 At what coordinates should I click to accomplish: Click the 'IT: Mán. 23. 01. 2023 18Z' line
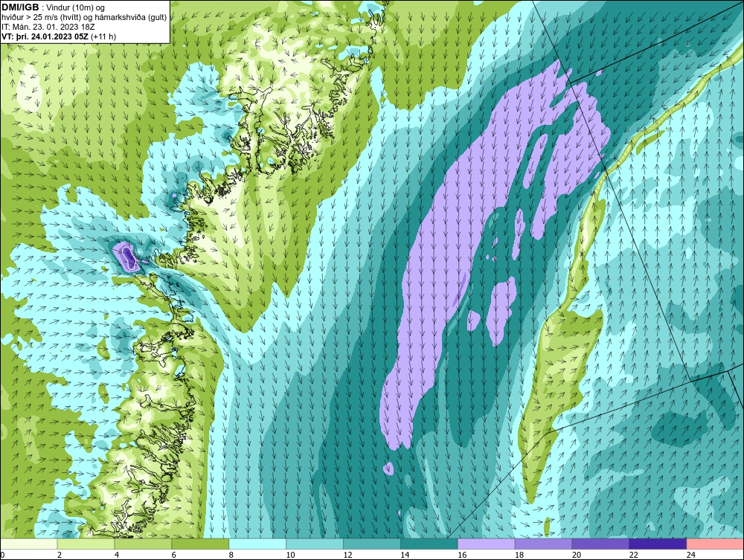(48, 27)
